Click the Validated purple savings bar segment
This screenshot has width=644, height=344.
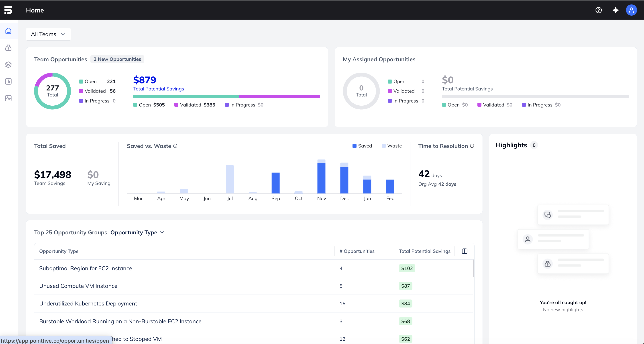279,96
